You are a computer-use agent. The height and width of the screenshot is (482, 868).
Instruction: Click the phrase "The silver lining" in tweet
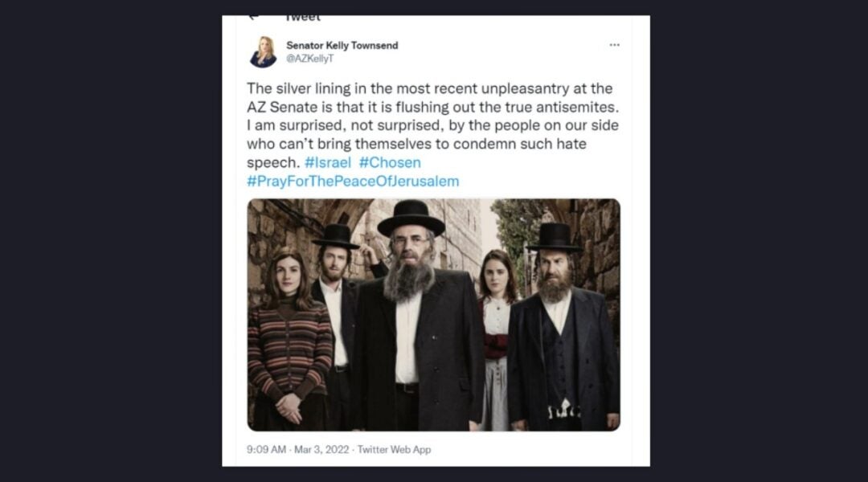(299, 88)
